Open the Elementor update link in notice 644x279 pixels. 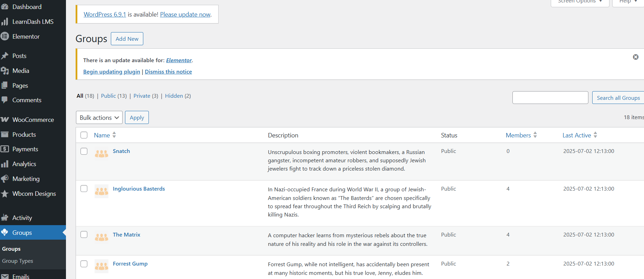coord(179,60)
